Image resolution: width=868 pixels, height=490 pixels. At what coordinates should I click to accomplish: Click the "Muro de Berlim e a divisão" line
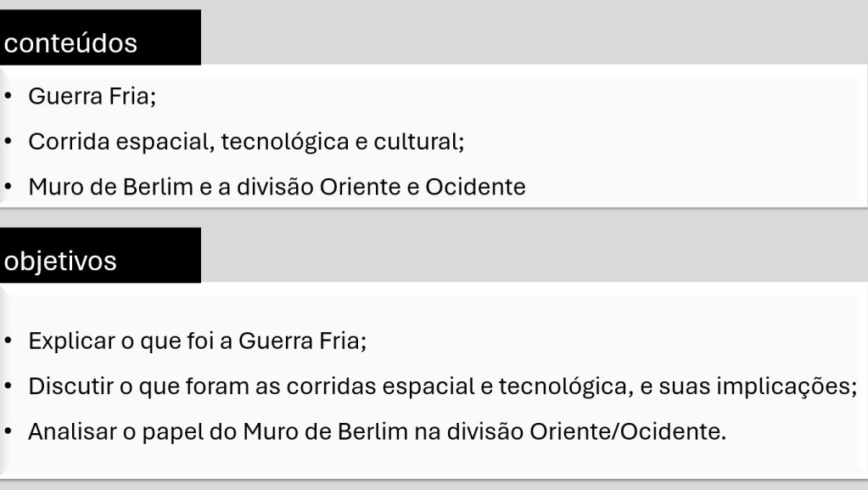coord(277,186)
